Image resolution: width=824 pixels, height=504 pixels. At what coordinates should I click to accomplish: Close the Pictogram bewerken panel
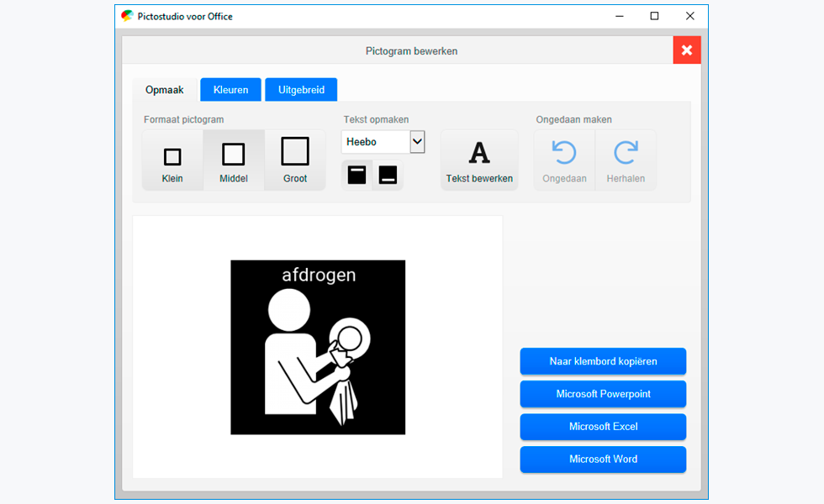coord(687,50)
